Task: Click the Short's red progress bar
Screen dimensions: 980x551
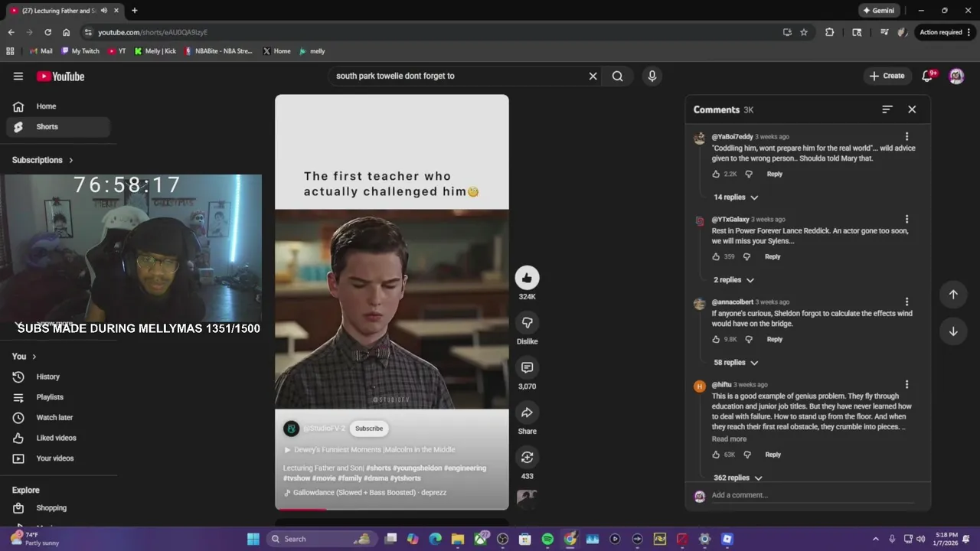Action: pyautogui.click(x=302, y=509)
